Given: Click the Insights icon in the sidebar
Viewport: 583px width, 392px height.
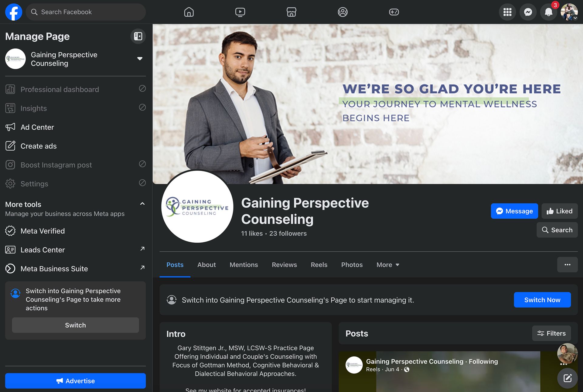Looking at the screenshot, I should 10,108.
